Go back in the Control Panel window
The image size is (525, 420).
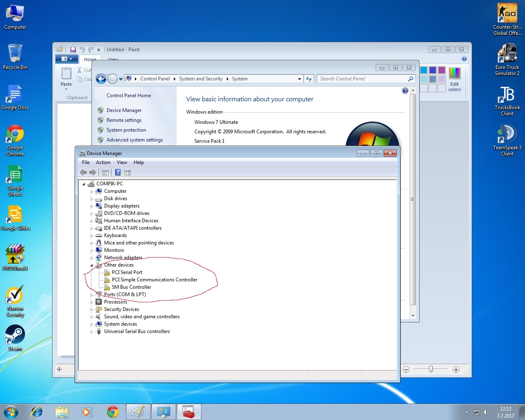click(x=101, y=79)
